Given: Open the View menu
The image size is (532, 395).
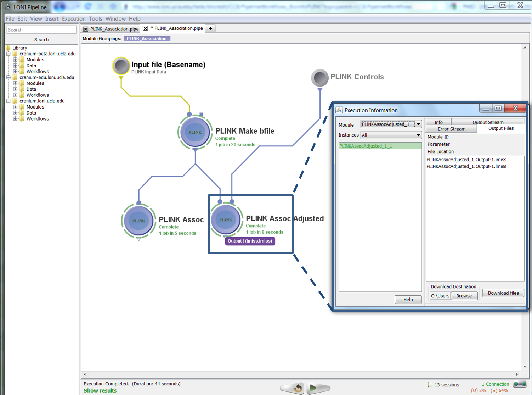Looking at the screenshot, I should (x=36, y=19).
